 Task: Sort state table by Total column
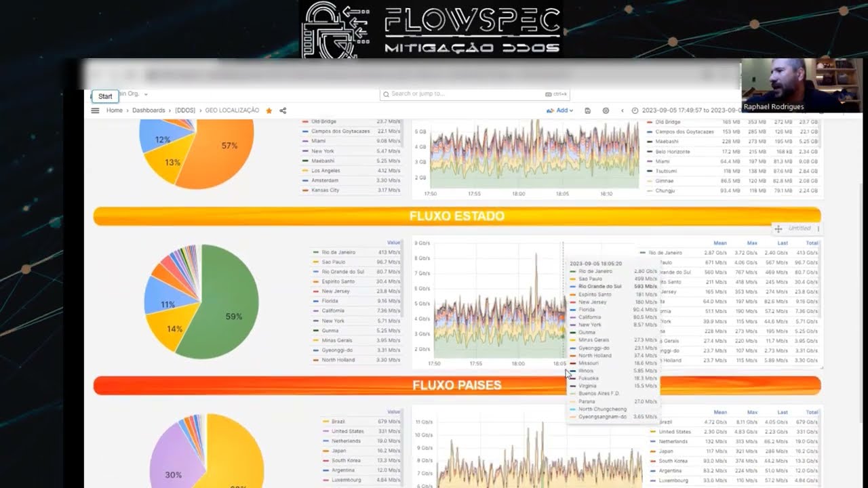pyautogui.click(x=812, y=243)
